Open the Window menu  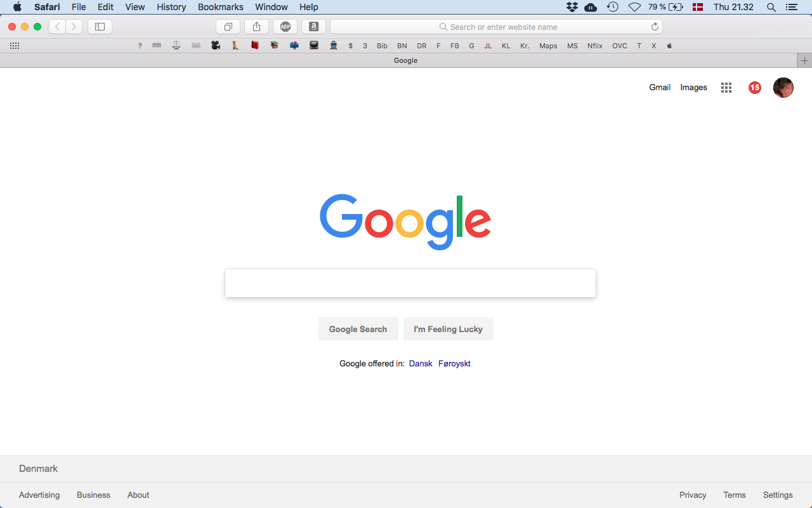(x=272, y=7)
